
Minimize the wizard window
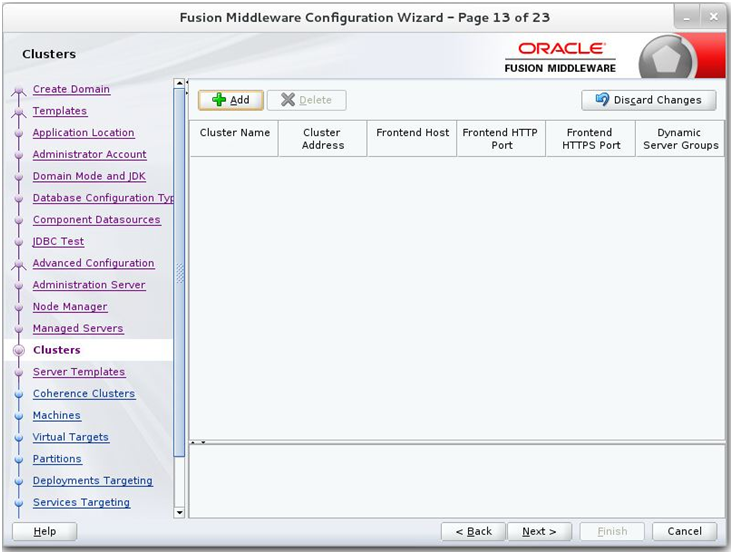tap(686, 18)
